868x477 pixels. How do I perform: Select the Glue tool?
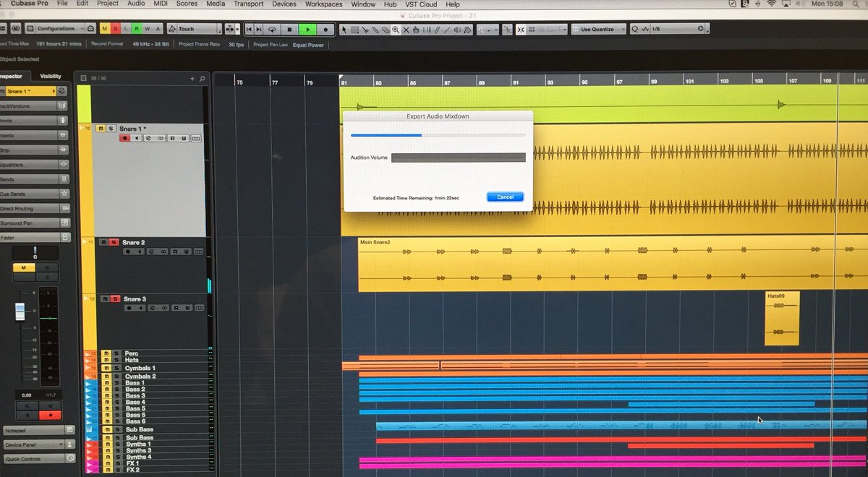375,30
